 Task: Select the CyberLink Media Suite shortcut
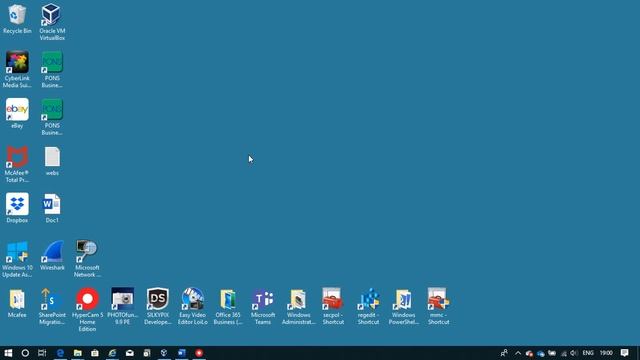click(17, 69)
